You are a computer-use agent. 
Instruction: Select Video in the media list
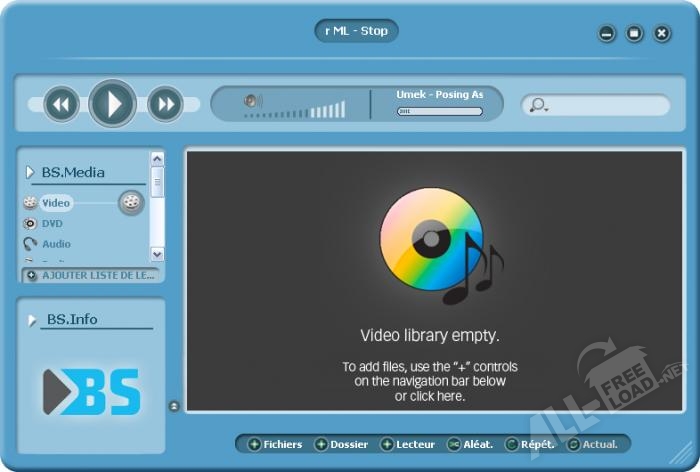coord(56,203)
